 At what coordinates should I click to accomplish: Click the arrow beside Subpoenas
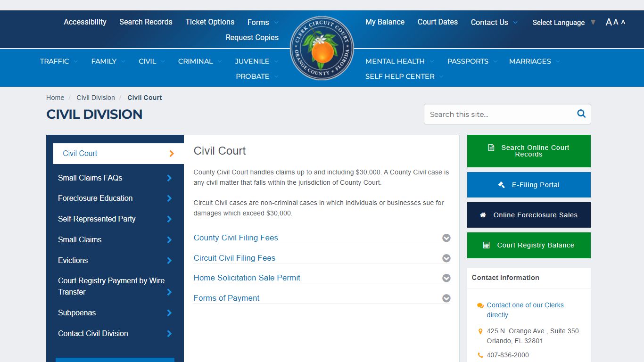pyautogui.click(x=169, y=313)
